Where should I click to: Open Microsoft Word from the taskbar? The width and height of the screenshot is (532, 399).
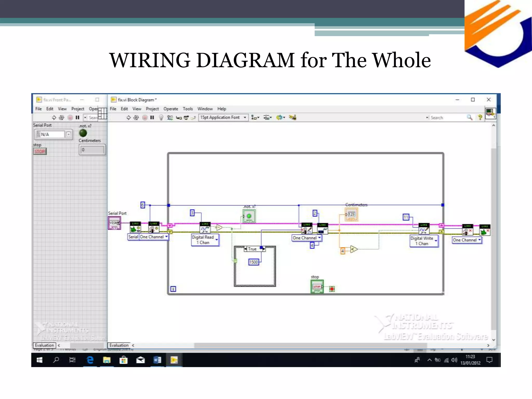pyautogui.click(x=157, y=360)
